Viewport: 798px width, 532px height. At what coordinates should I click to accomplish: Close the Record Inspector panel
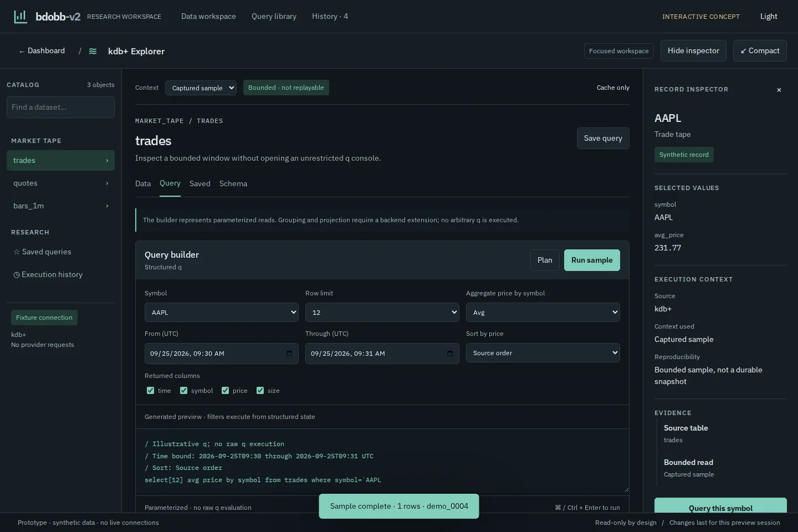click(x=779, y=90)
